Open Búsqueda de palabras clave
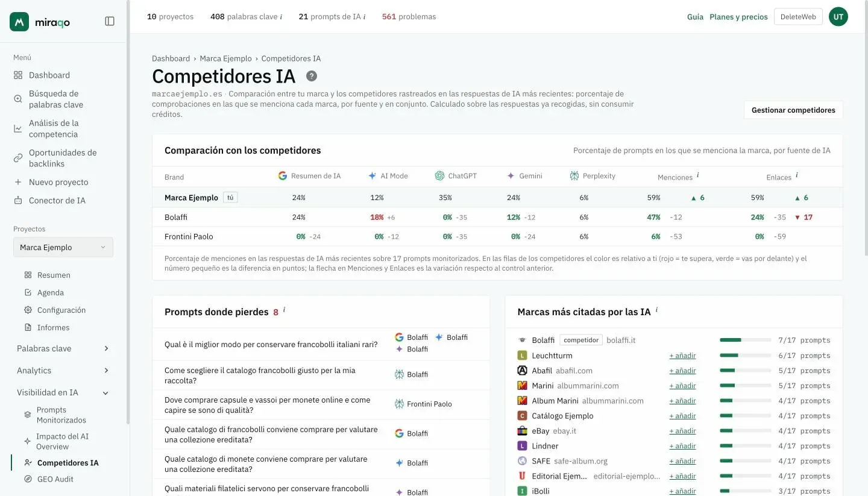Viewport: 868px width, 496px height. coord(57,99)
